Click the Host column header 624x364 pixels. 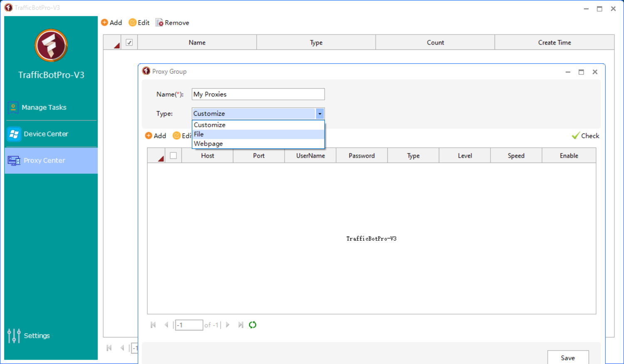point(208,156)
